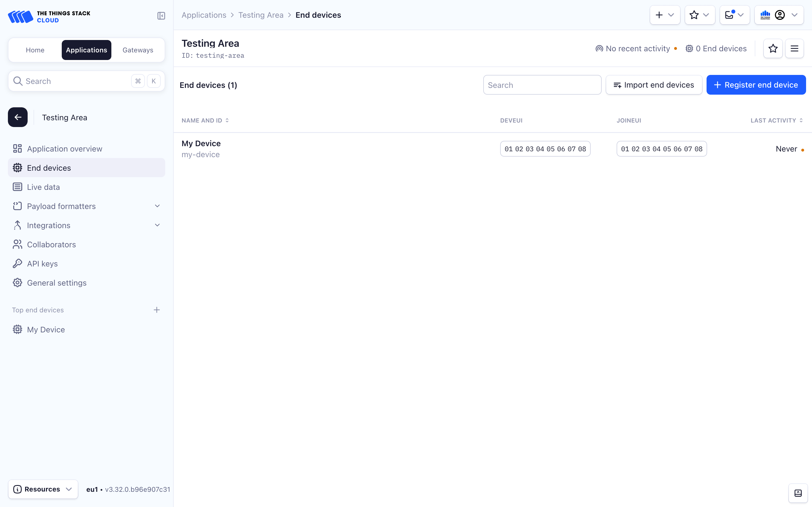The height and width of the screenshot is (507, 812).
Task: Click the Import end devices button
Action: coord(654,85)
